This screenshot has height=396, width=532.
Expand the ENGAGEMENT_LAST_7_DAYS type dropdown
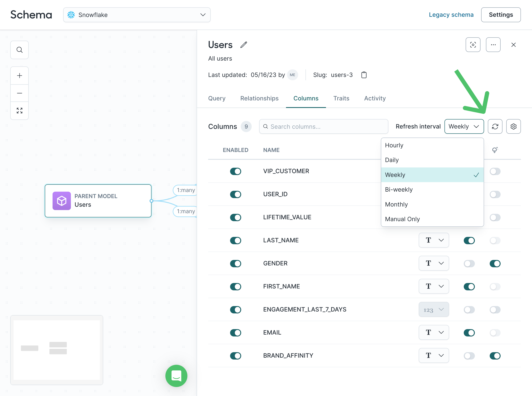pyautogui.click(x=434, y=309)
